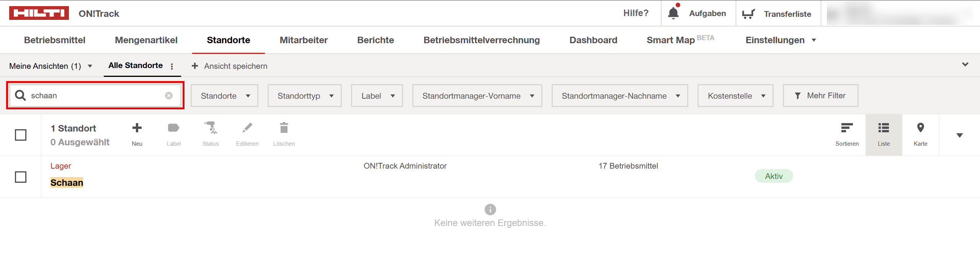Click the Mehr Filter button
Viewport: 980px width, 260px height.
point(820,96)
